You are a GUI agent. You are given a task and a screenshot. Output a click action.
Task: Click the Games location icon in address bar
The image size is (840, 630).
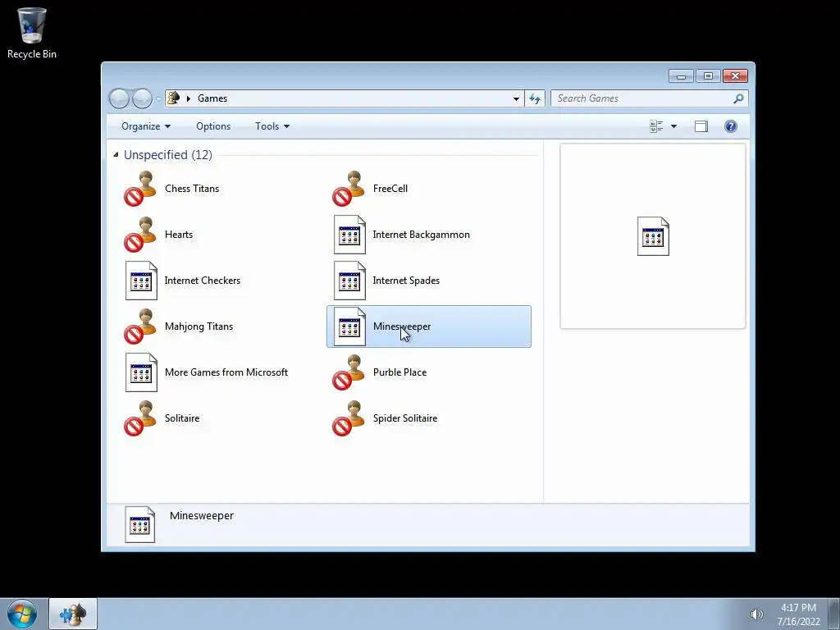tap(174, 98)
